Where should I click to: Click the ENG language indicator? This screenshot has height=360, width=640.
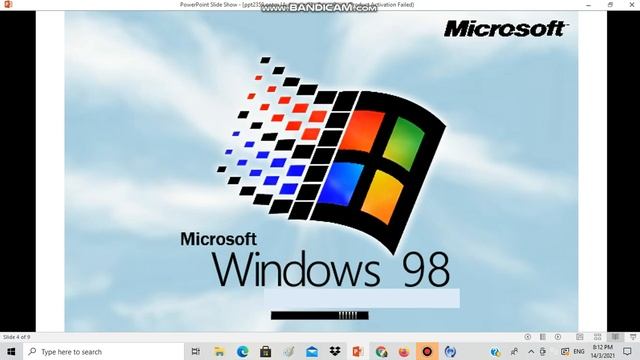click(x=579, y=351)
